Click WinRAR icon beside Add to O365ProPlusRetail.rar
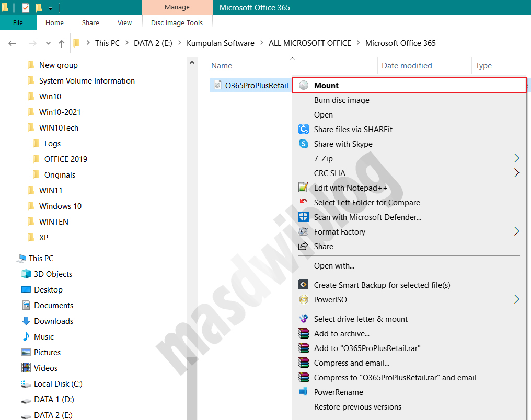This screenshot has height=420, width=531. click(304, 348)
